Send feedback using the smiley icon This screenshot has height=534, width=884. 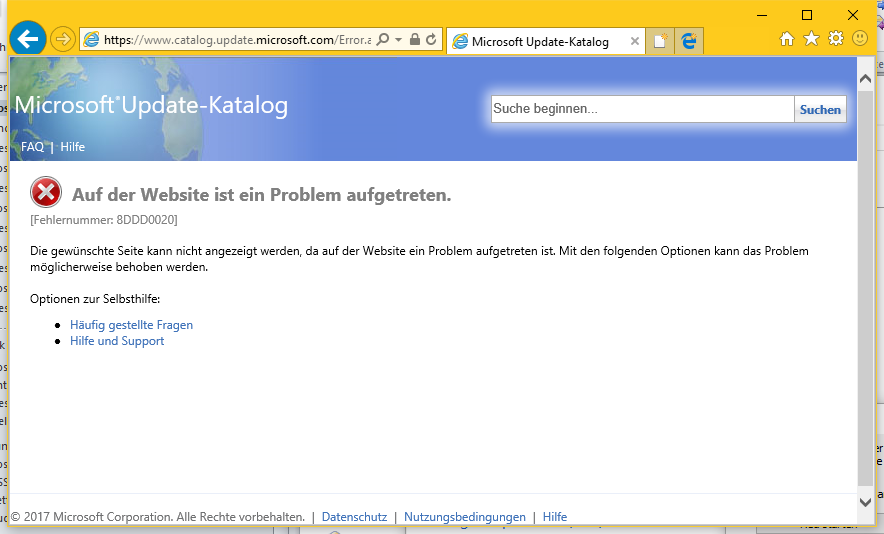pos(860,38)
